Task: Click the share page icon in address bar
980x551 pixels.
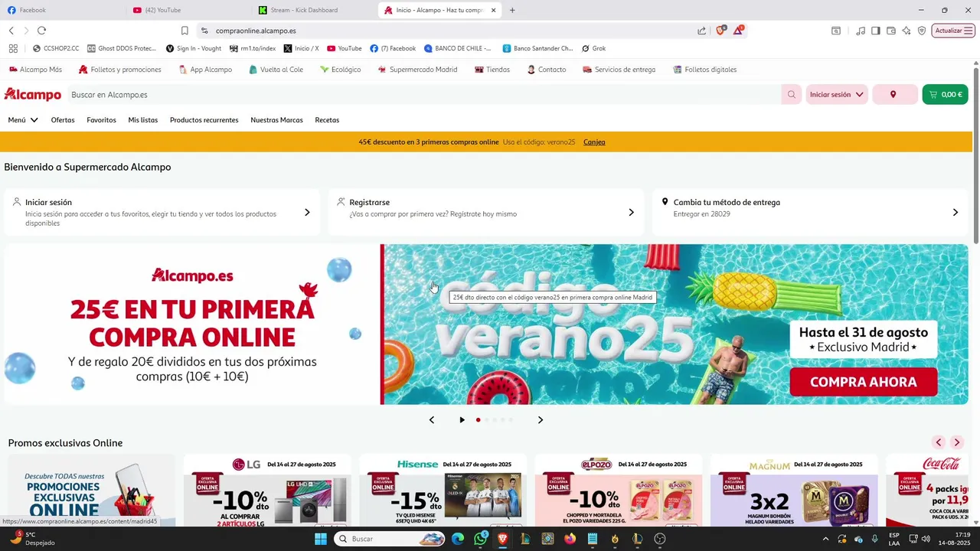Action: tap(701, 31)
